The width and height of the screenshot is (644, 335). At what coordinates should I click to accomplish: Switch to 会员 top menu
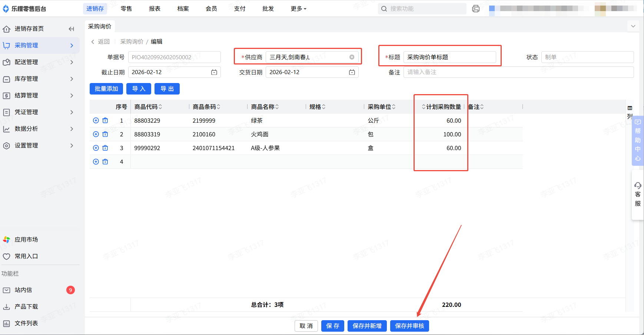(211, 9)
